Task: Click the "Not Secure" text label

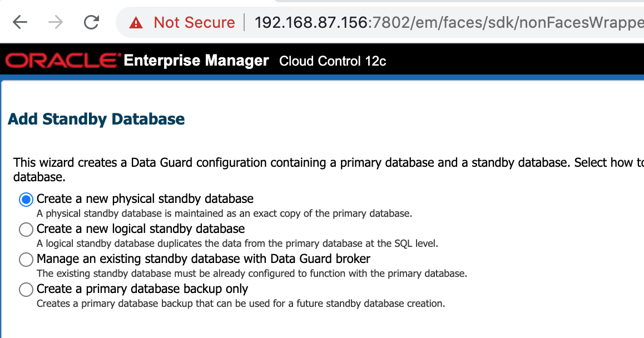Action: click(x=194, y=23)
